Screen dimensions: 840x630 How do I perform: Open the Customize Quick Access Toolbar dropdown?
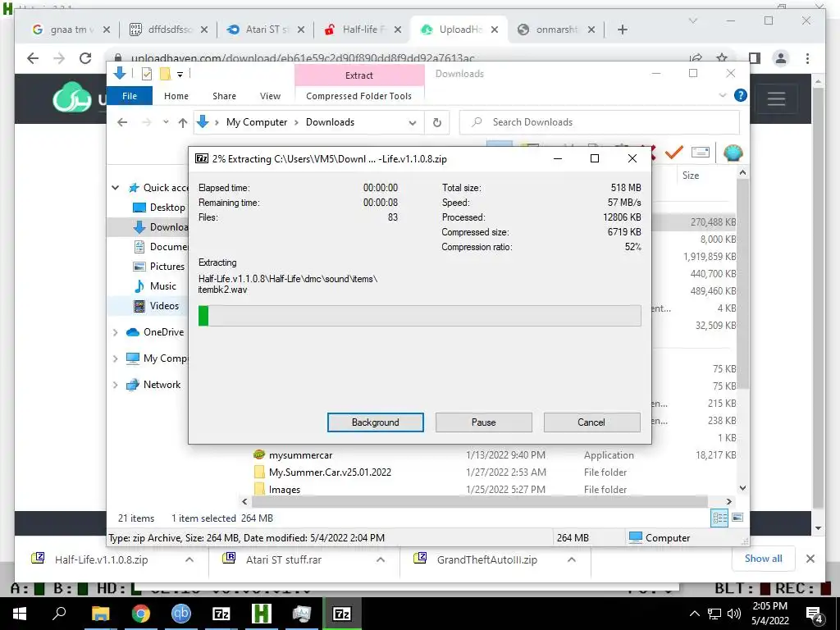click(x=180, y=75)
